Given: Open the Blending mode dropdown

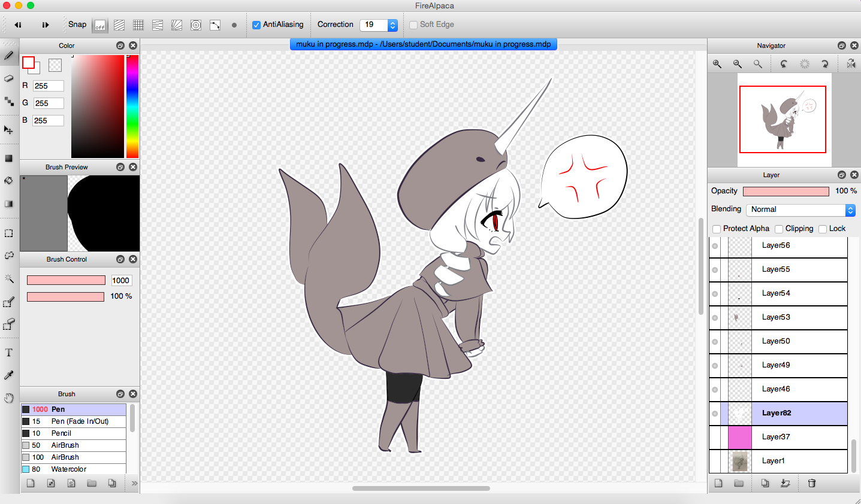Looking at the screenshot, I should pyautogui.click(x=800, y=210).
